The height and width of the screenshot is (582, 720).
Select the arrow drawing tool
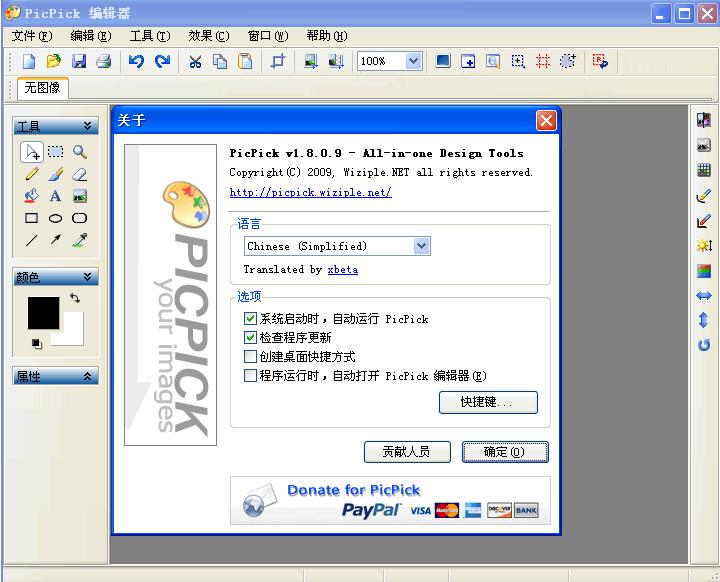pyautogui.click(x=56, y=239)
